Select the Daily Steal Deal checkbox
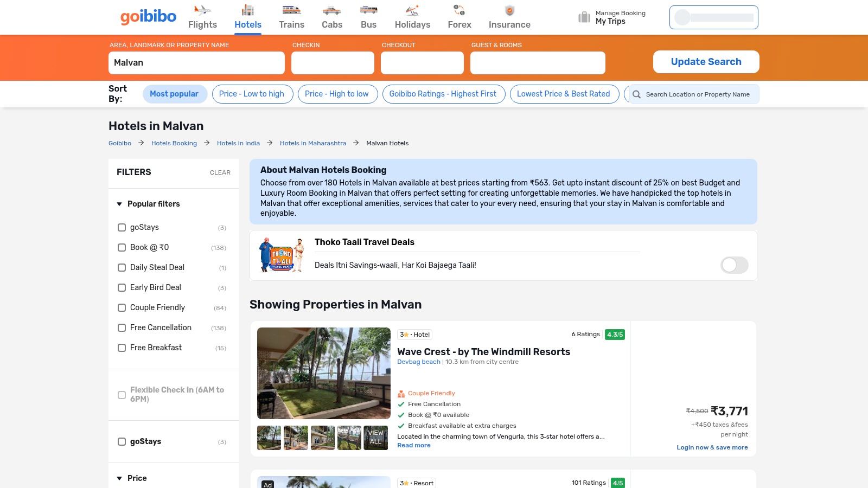The width and height of the screenshot is (868, 488). click(122, 267)
